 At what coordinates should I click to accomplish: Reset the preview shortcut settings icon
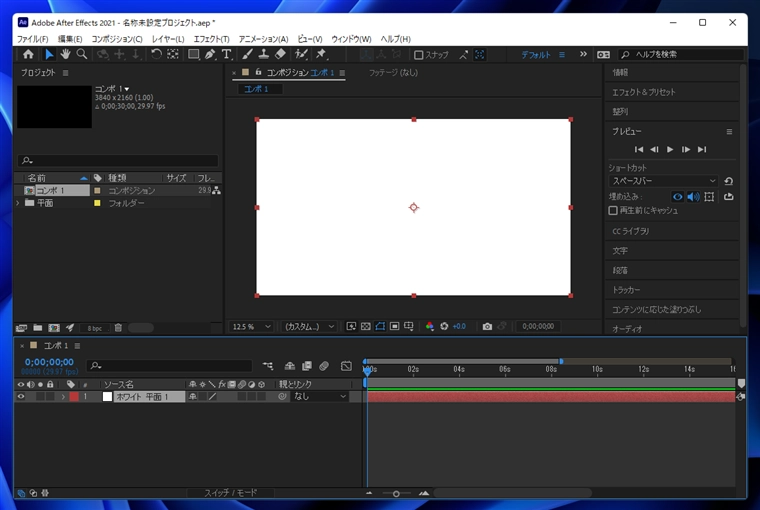(x=728, y=181)
